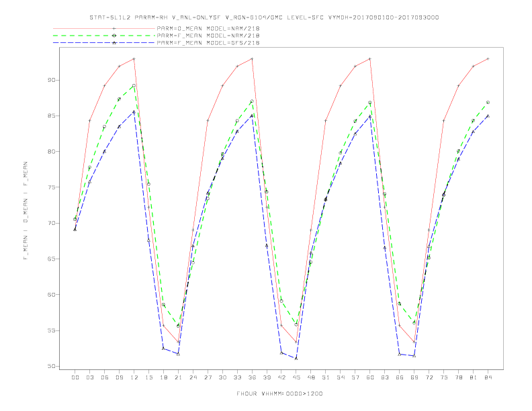Click y-axis tick label 90

coord(52,80)
